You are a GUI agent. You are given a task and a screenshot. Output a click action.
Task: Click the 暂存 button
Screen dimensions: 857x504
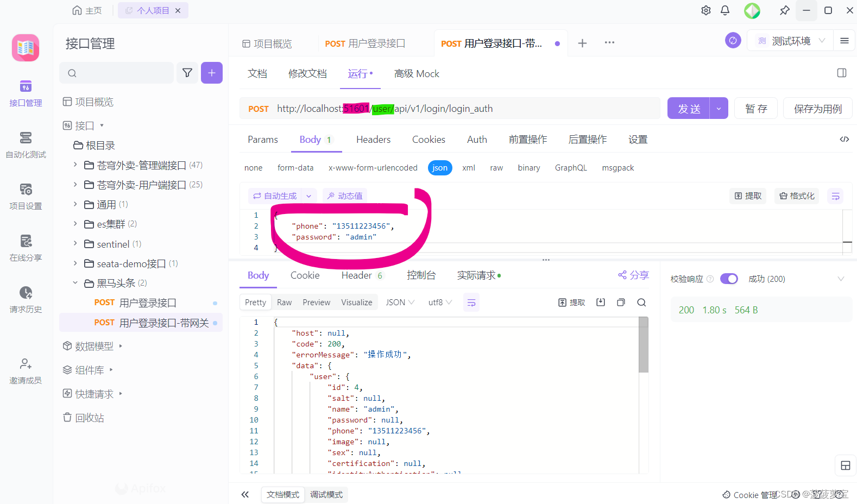(x=756, y=109)
